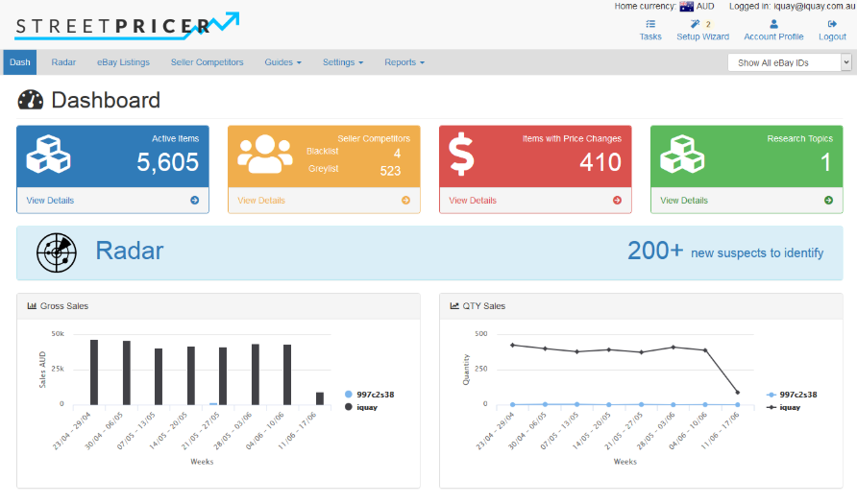Viewport: 857px width, 504px height.
Task: Click the Active Items cubes icon
Action: coord(49,154)
